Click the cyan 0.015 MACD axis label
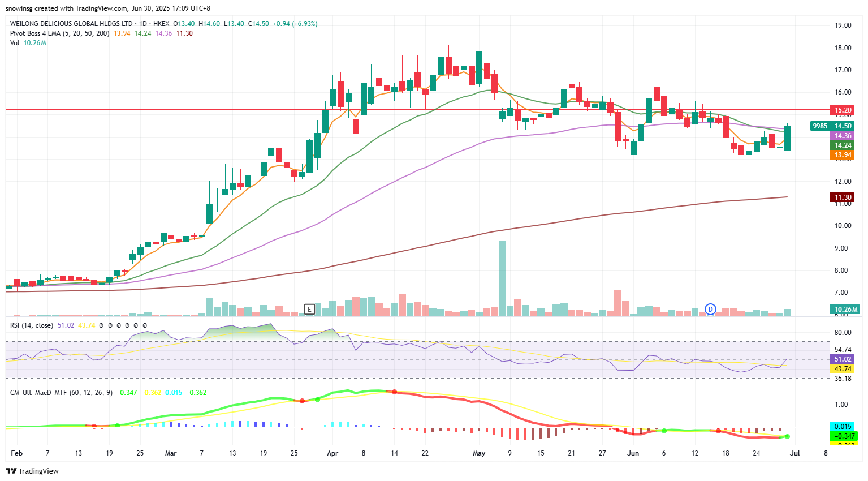 (843, 427)
